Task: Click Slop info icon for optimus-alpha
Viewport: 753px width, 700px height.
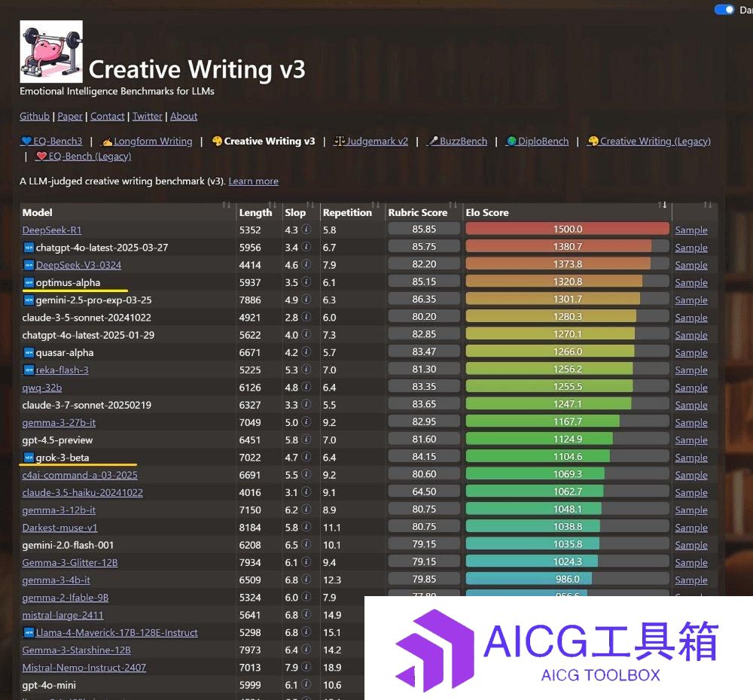Action: pos(306,282)
